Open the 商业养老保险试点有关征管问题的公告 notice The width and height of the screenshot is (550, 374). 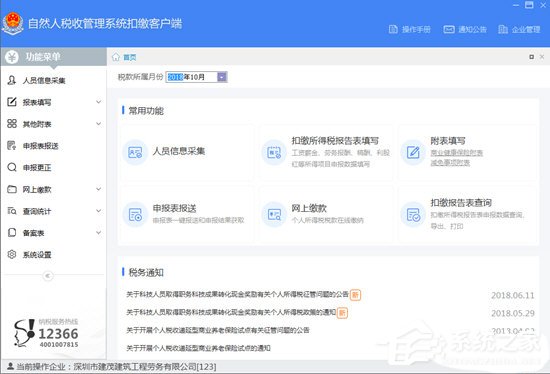[218, 330]
